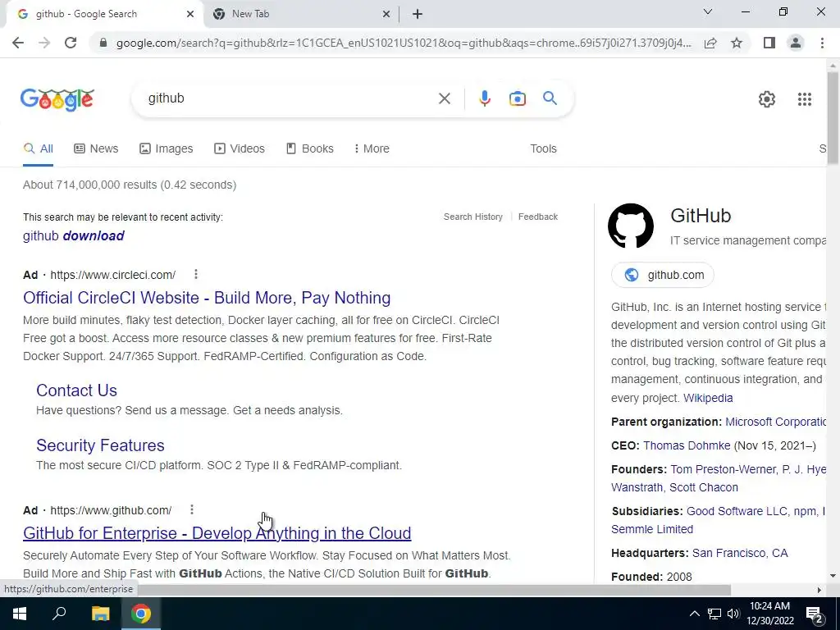This screenshot has height=630, width=840.
Task: Open File Explorer from the taskbar
Action: 100,614
